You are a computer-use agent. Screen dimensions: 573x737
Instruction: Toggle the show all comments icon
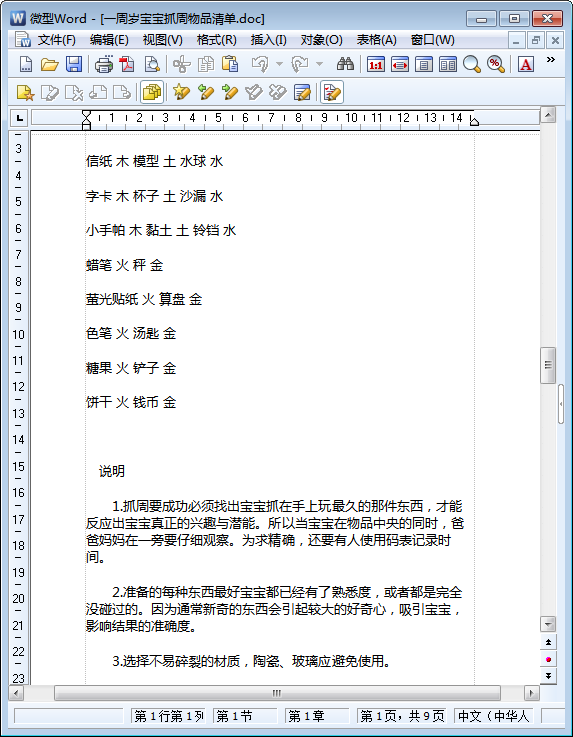151,93
